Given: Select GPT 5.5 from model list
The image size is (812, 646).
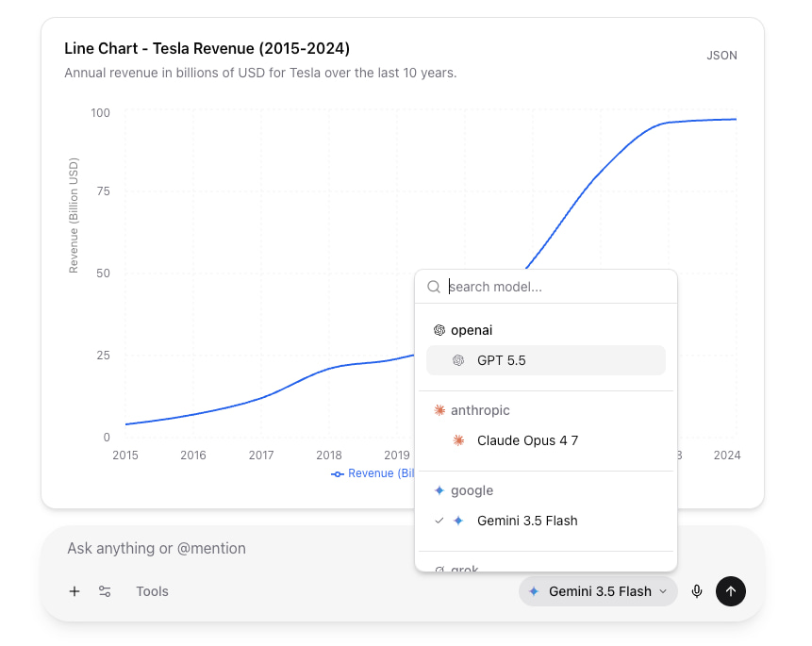Looking at the screenshot, I should point(546,360).
